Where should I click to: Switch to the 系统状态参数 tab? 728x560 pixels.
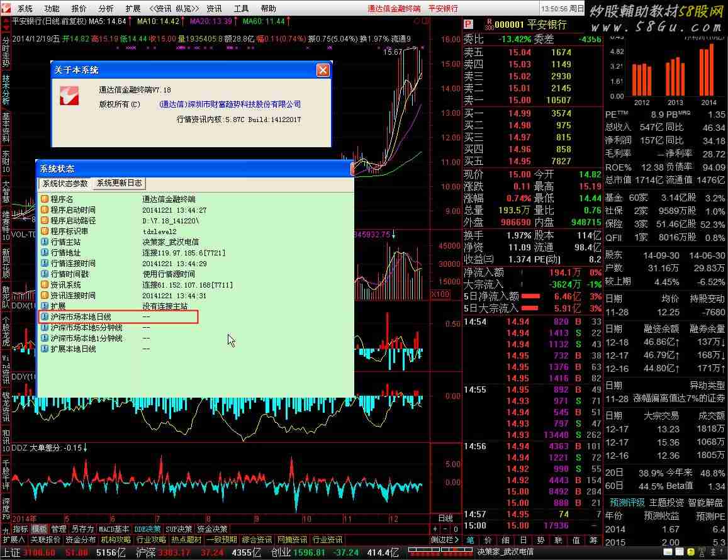[65, 184]
